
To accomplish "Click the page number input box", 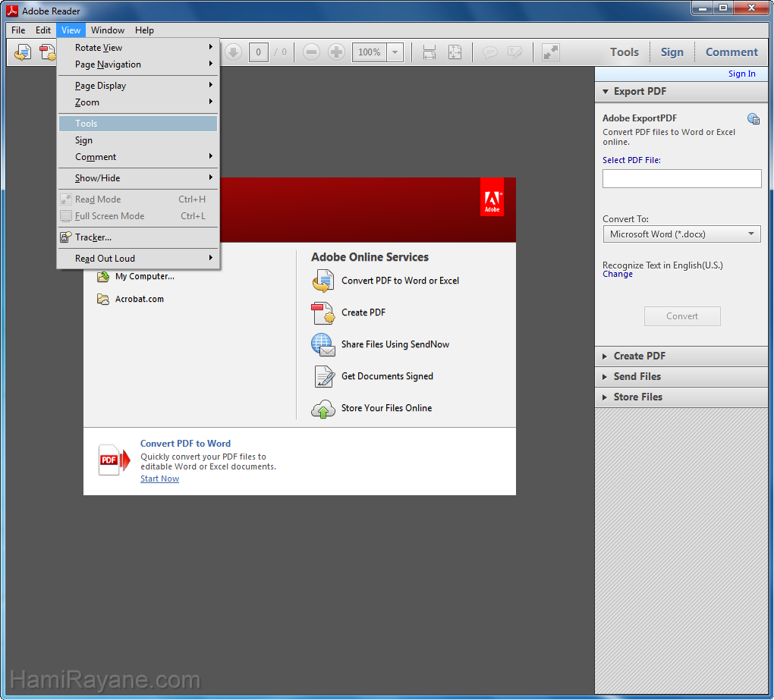I will click(x=258, y=52).
